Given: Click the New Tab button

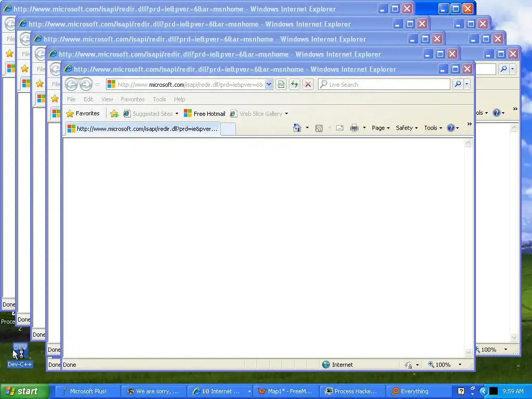Looking at the screenshot, I should coord(228,129).
